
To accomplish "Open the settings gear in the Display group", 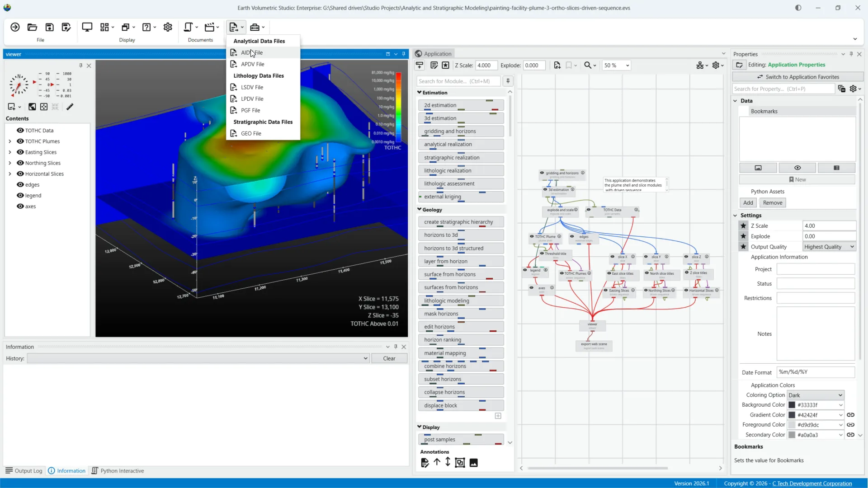I will (x=168, y=27).
